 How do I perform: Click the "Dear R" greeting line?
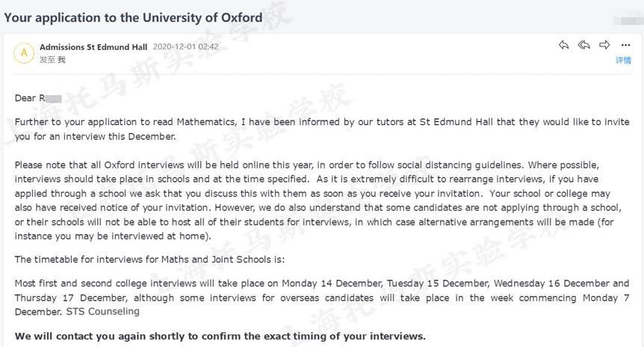(x=38, y=98)
